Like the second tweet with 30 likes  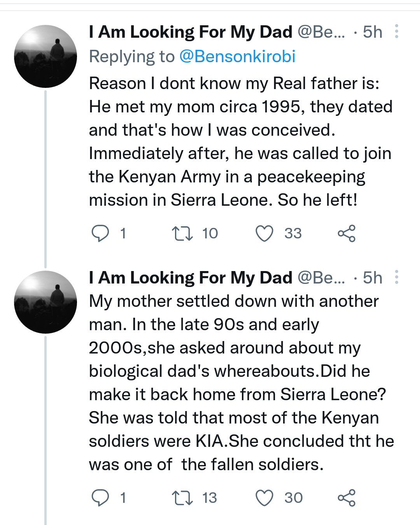coord(264,498)
